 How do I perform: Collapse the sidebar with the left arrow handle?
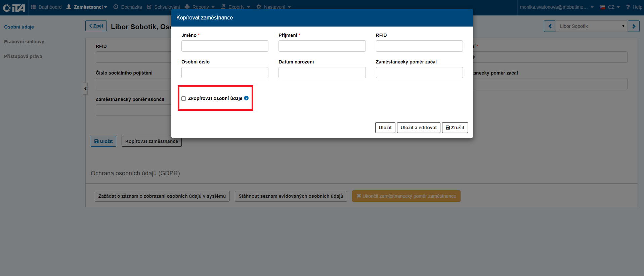point(85,89)
